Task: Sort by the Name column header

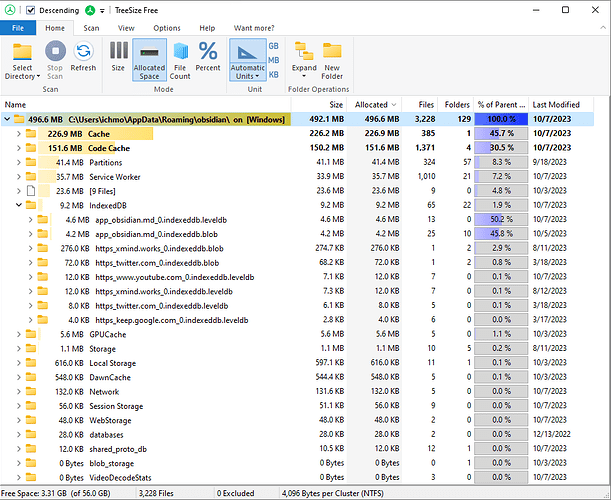Action: tap(146, 104)
